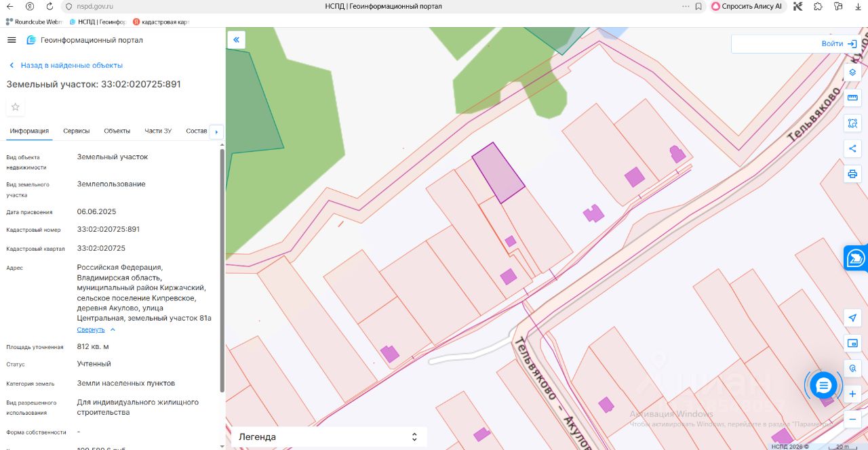The height and width of the screenshot is (450, 868).
Task: Open the Kaspersky extension icon
Action: pyautogui.click(x=798, y=6)
